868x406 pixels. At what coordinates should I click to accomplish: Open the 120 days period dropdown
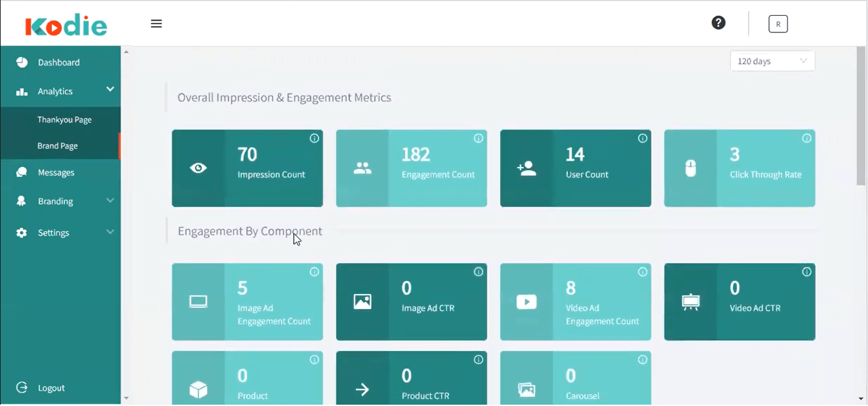(x=772, y=61)
